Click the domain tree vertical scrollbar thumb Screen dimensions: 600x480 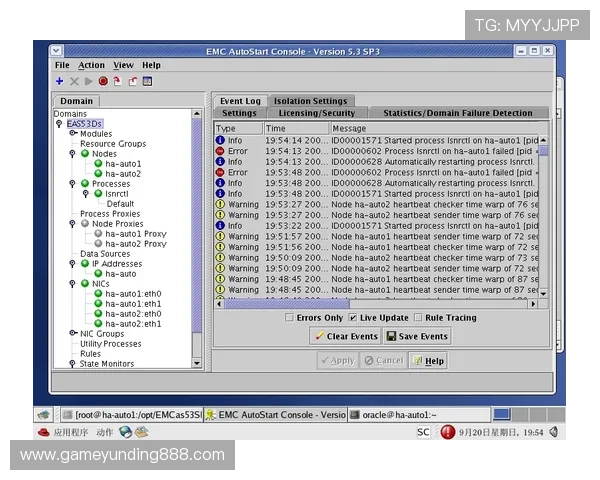tap(197, 225)
